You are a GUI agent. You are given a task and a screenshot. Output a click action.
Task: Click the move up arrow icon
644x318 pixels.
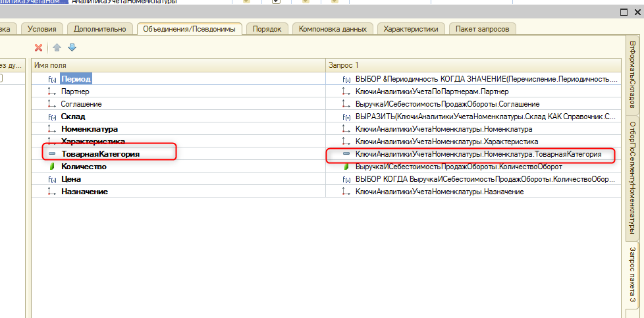point(57,47)
